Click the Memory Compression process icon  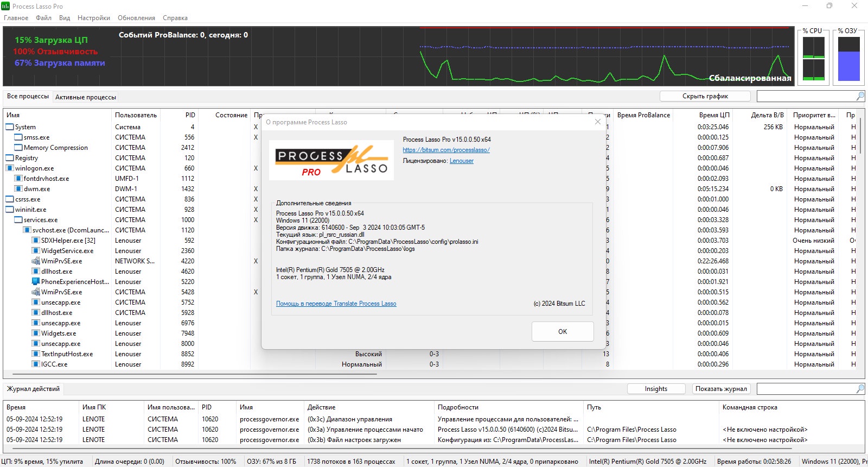coord(18,148)
